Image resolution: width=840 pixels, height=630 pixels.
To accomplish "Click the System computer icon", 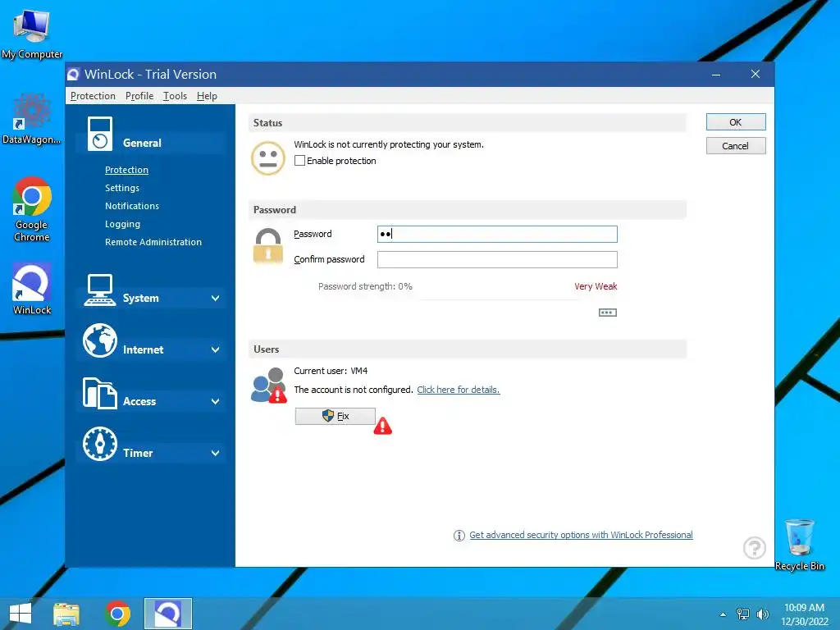I will click(99, 290).
